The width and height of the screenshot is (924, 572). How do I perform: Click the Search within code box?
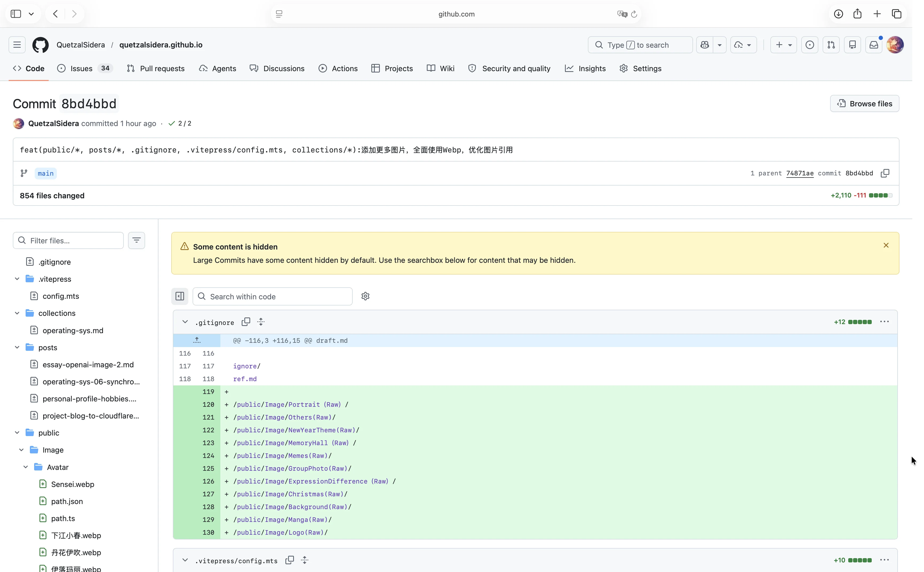(273, 296)
